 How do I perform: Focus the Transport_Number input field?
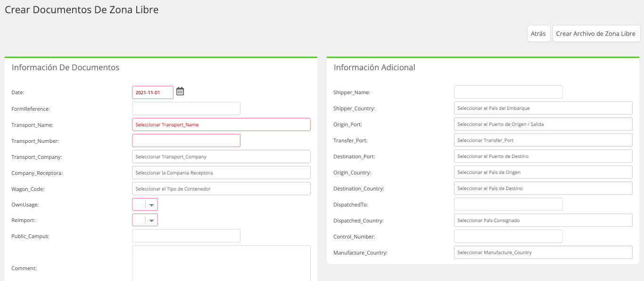pyautogui.click(x=186, y=140)
